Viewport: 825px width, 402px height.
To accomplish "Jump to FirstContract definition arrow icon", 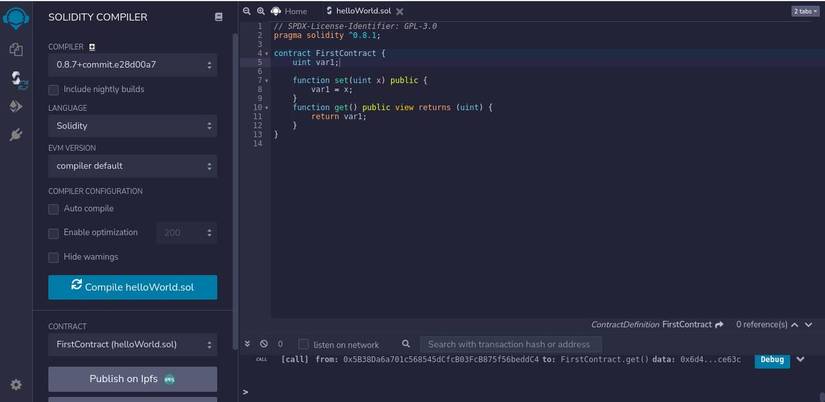I will click(x=719, y=325).
